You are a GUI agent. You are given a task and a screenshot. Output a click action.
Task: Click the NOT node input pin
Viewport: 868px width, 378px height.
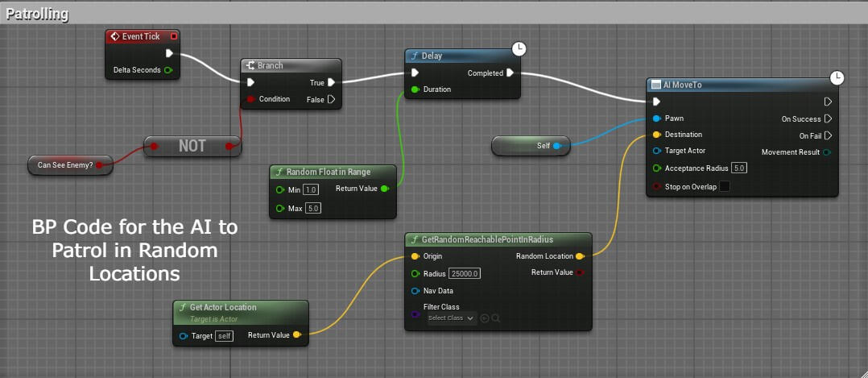(x=155, y=147)
